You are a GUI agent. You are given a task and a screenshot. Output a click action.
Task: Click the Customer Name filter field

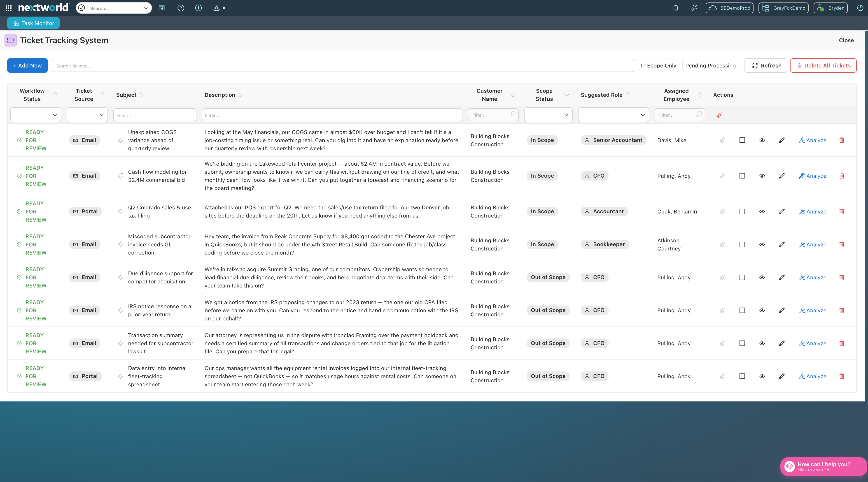[493, 115]
